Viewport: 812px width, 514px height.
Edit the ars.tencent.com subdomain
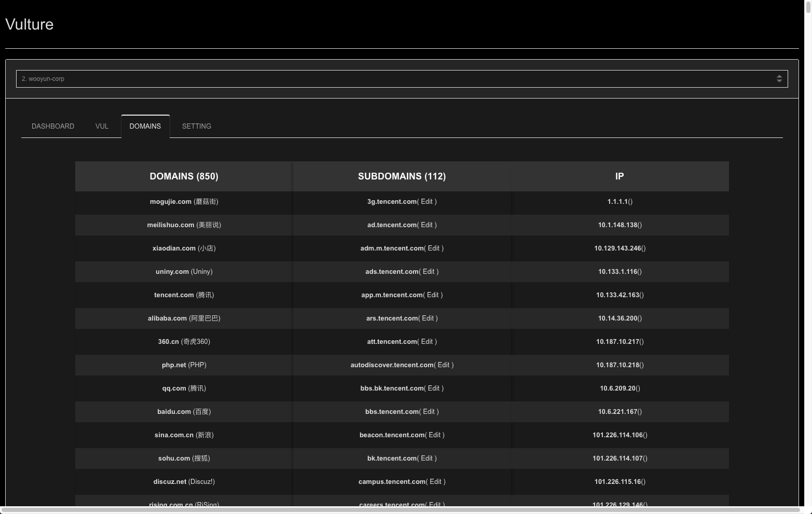pos(428,318)
